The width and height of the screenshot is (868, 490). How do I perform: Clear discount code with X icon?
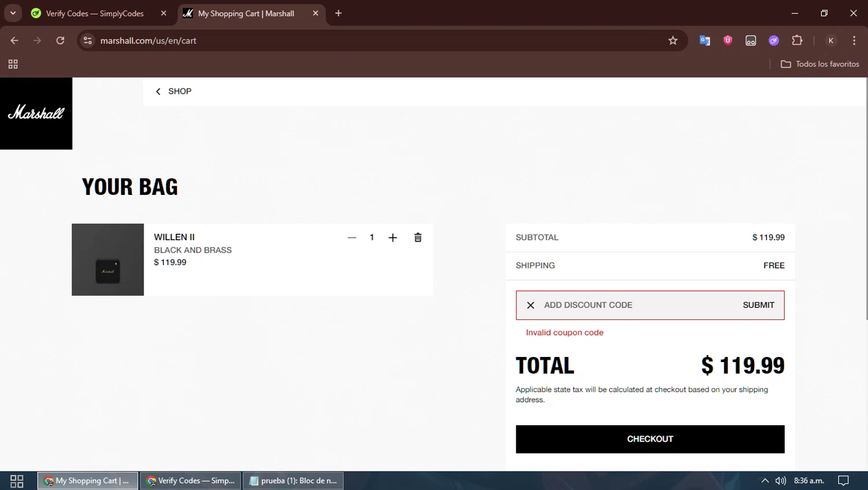pyautogui.click(x=531, y=305)
